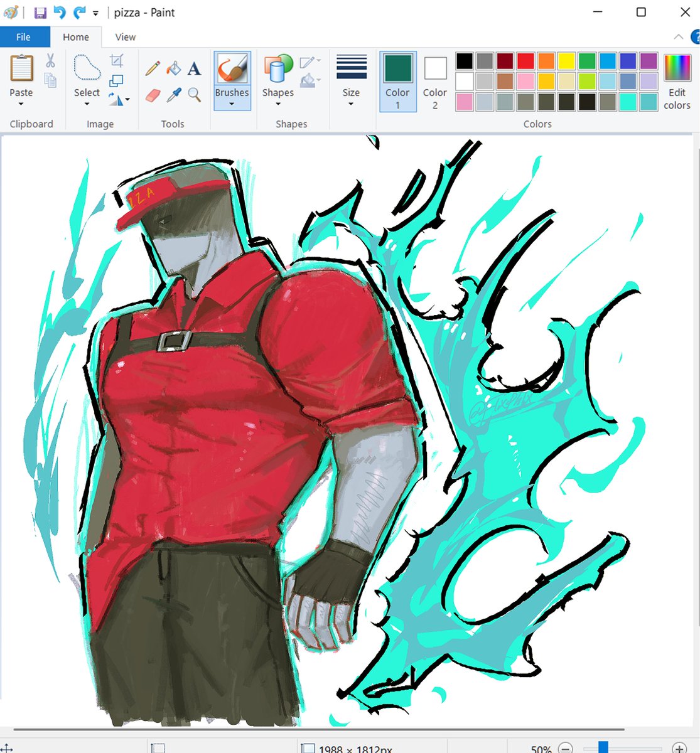
Task: Expand the Select options arrow
Action: pos(87,104)
